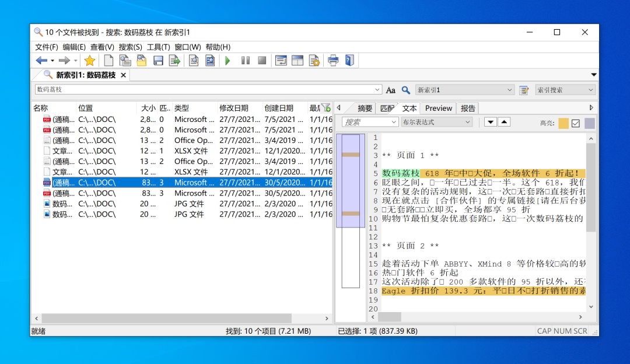Open the 帮助(H) menu
630x364 pixels.
(218, 47)
